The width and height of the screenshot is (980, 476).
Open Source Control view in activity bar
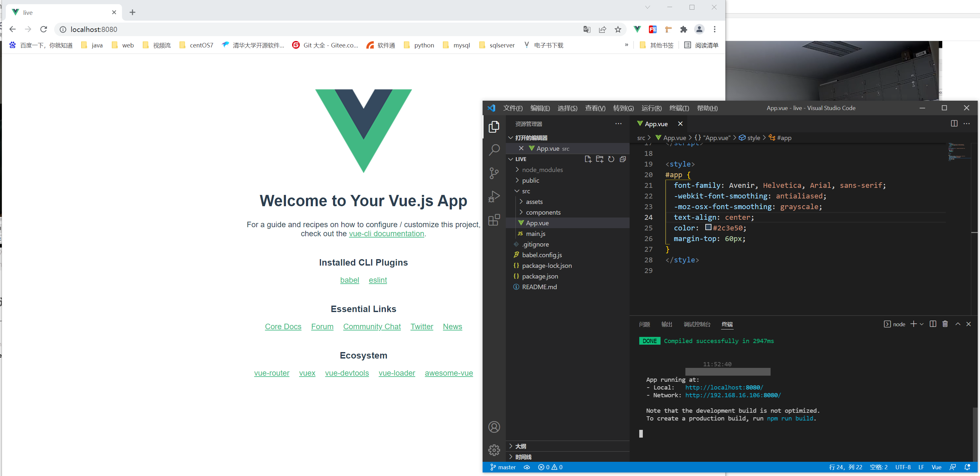pos(494,174)
